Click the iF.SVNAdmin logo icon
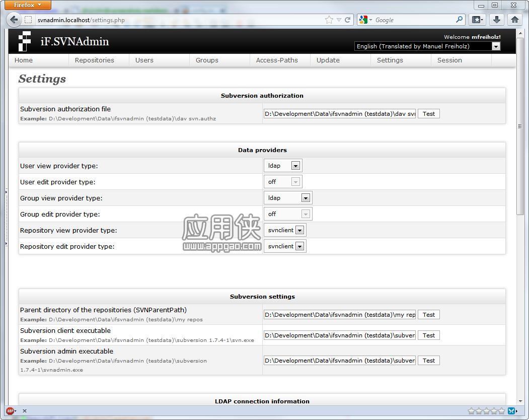The height and width of the screenshot is (420, 529). coord(25,41)
